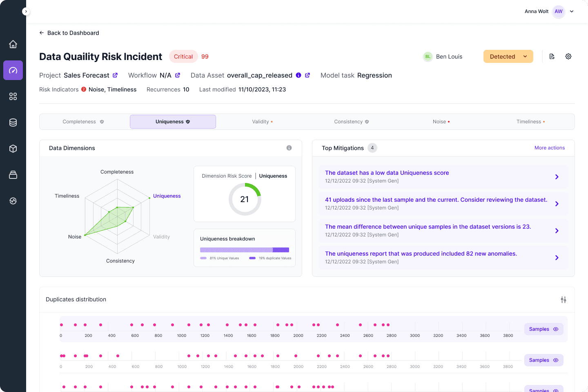
Task: Open the 82 new anomalies mitigation
Action: coord(443,258)
